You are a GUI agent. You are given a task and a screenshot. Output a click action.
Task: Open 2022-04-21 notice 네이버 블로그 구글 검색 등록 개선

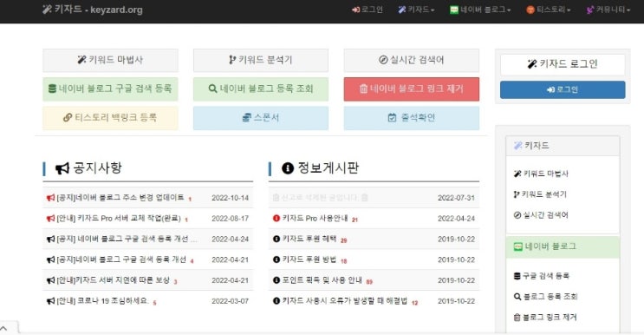click(x=121, y=259)
